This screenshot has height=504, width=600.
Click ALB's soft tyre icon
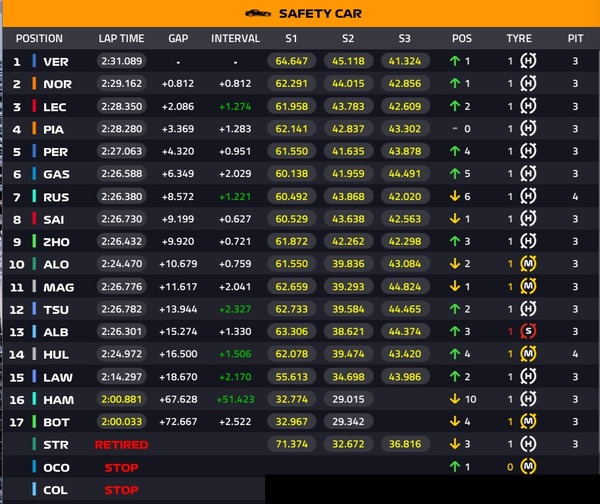pyautogui.click(x=529, y=331)
